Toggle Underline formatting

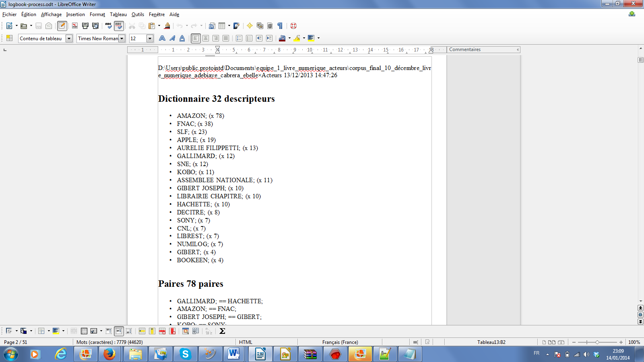182,38
